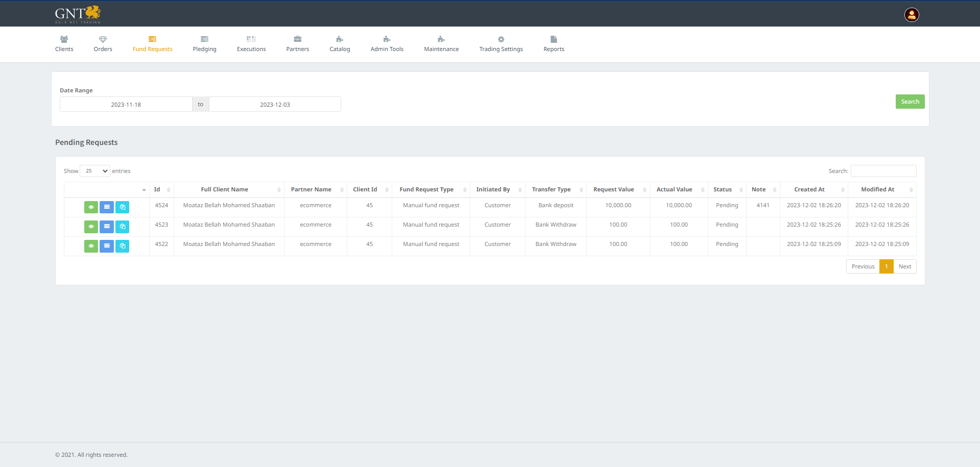Click the cyan copy icon for request 4522
Viewport: 980px width, 467px height.
tap(123, 246)
